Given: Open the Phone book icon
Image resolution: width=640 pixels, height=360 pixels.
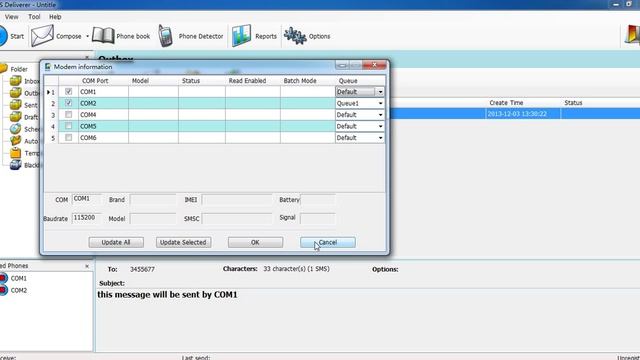Looking at the screenshot, I should [103, 36].
